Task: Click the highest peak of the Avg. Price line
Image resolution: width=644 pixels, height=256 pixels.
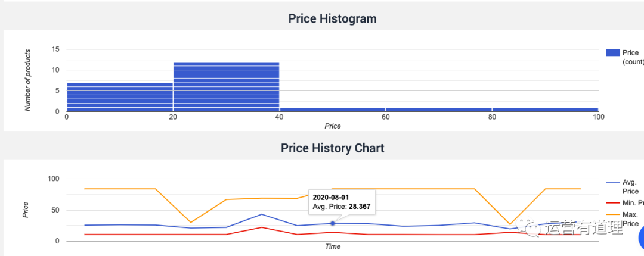Action: [x=261, y=214]
